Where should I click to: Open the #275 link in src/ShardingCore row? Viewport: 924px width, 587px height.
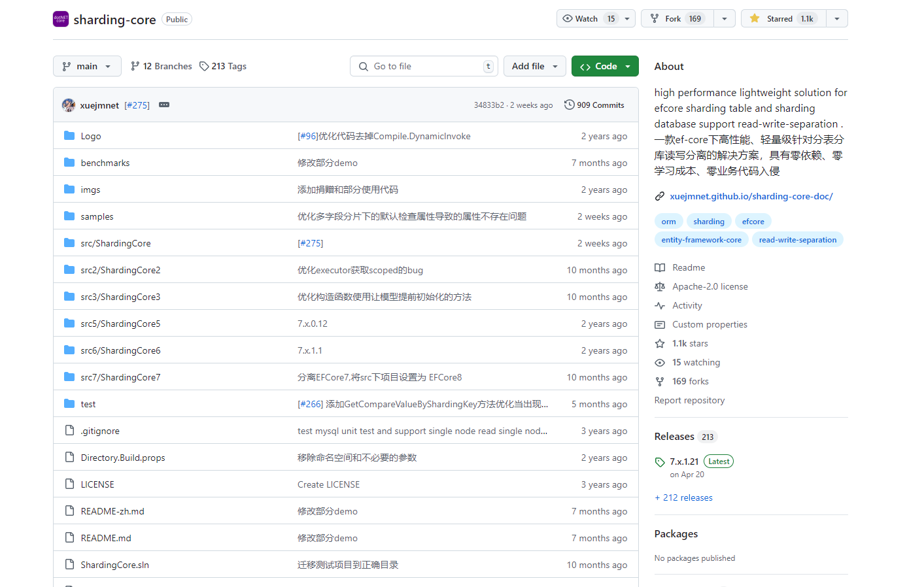(311, 243)
